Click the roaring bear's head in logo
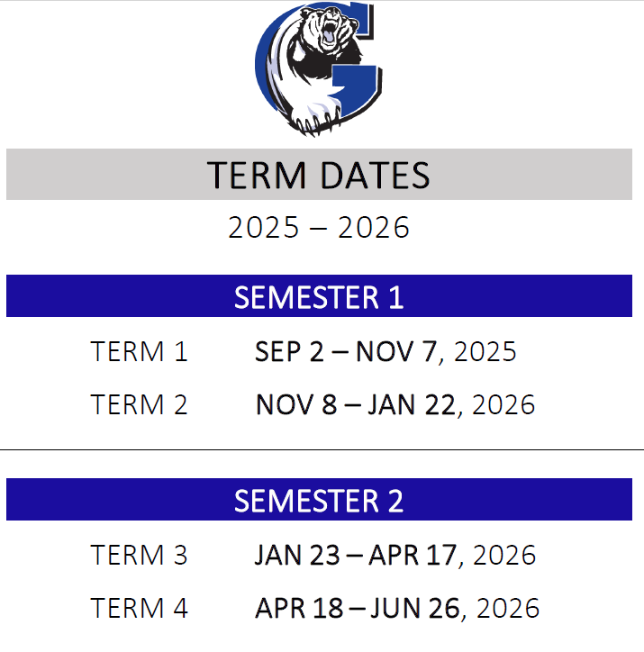 click(x=329, y=29)
